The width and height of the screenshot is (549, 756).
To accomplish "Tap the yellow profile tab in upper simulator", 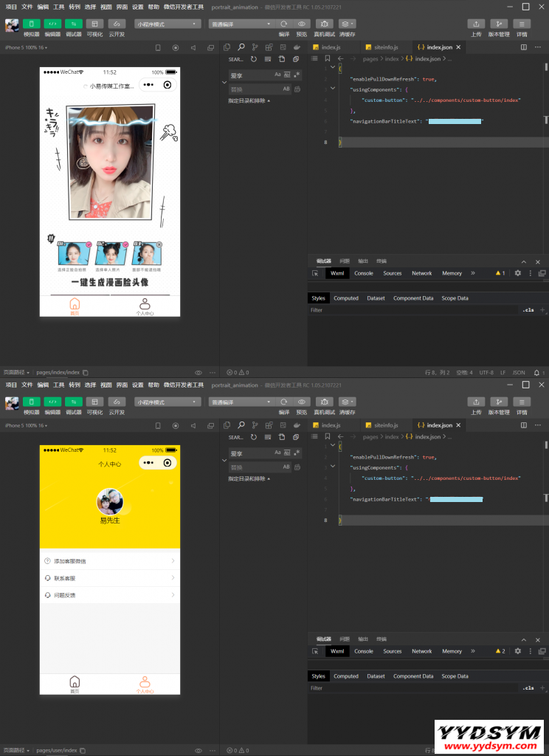I will coord(145,306).
